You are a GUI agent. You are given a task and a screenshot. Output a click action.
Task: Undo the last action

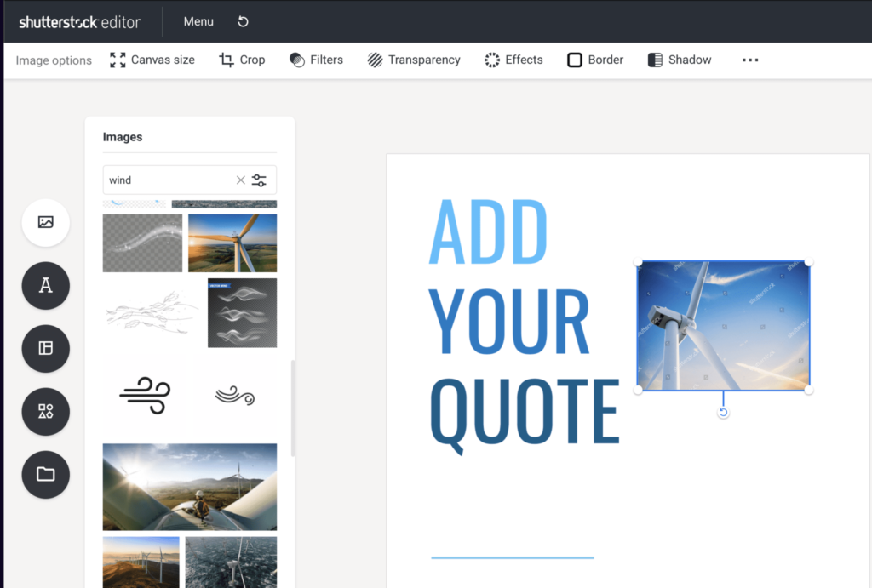[243, 20]
